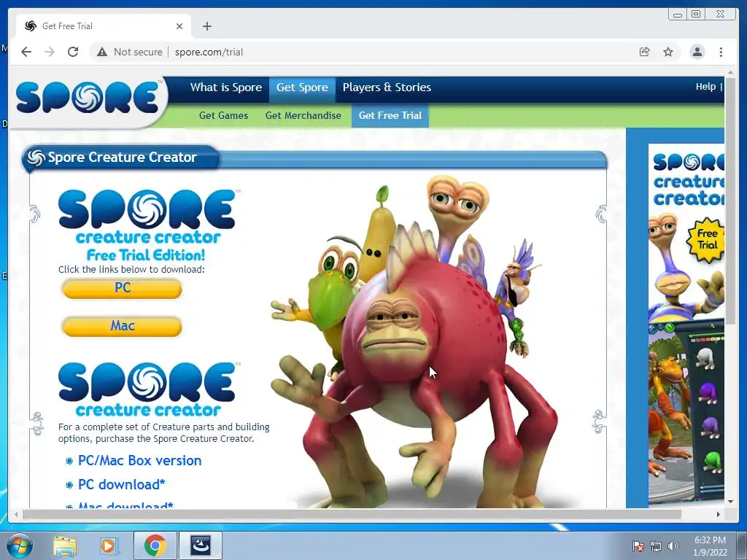Download the Mac free trial

click(122, 327)
